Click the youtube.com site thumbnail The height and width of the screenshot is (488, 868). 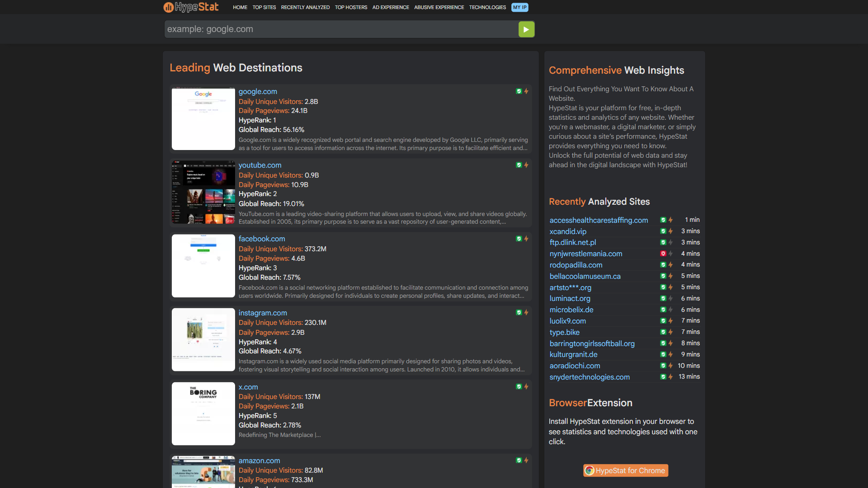203,192
